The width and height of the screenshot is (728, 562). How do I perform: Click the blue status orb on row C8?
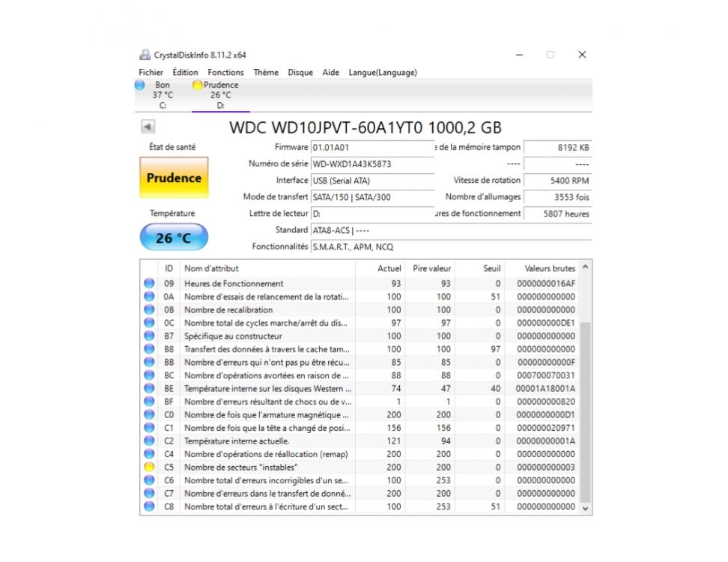coord(149,507)
